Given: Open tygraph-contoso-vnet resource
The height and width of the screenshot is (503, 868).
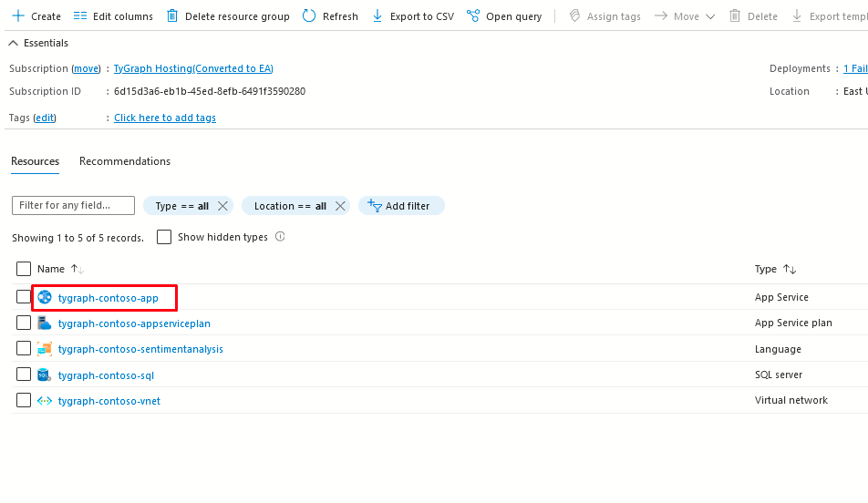Looking at the screenshot, I should (x=109, y=401).
